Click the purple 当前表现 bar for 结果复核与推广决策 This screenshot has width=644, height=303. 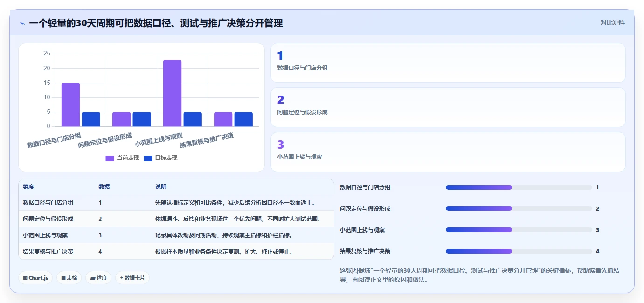223,119
